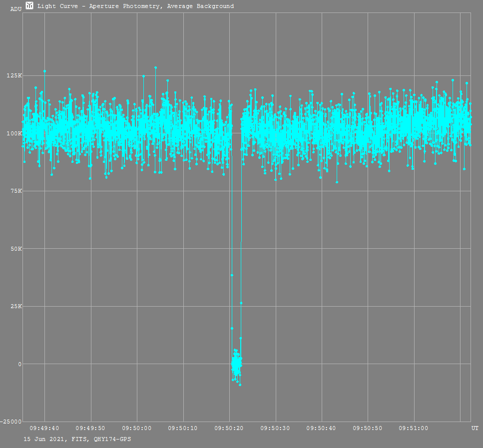Click the 09:50:20 time label
The width and height of the screenshot is (483, 448).
[229, 428]
